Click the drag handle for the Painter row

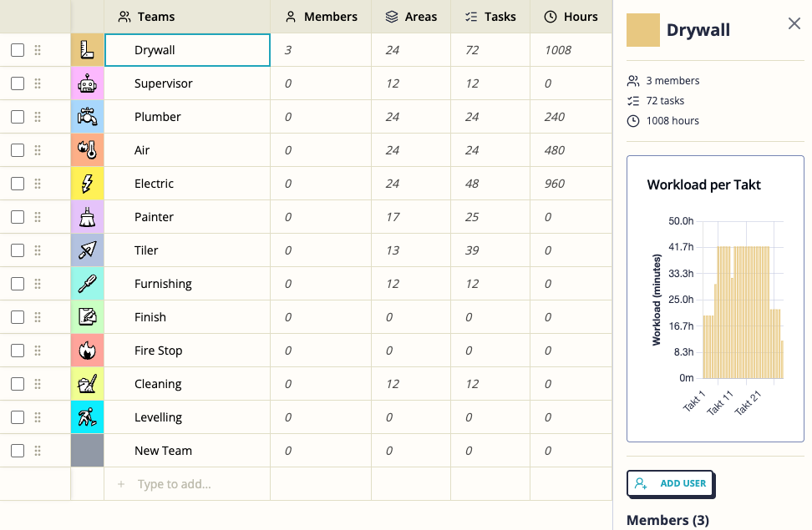click(38, 217)
